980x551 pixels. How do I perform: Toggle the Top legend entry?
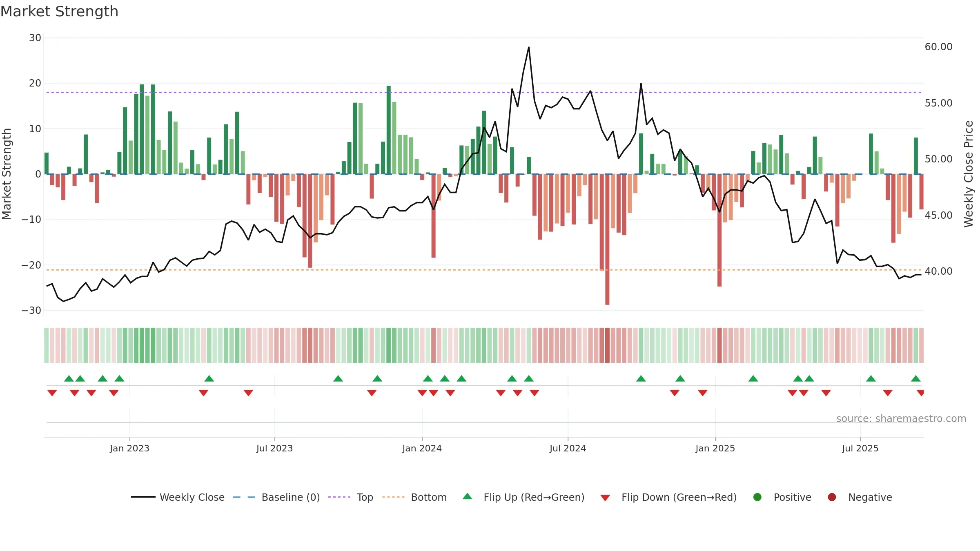(350, 497)
